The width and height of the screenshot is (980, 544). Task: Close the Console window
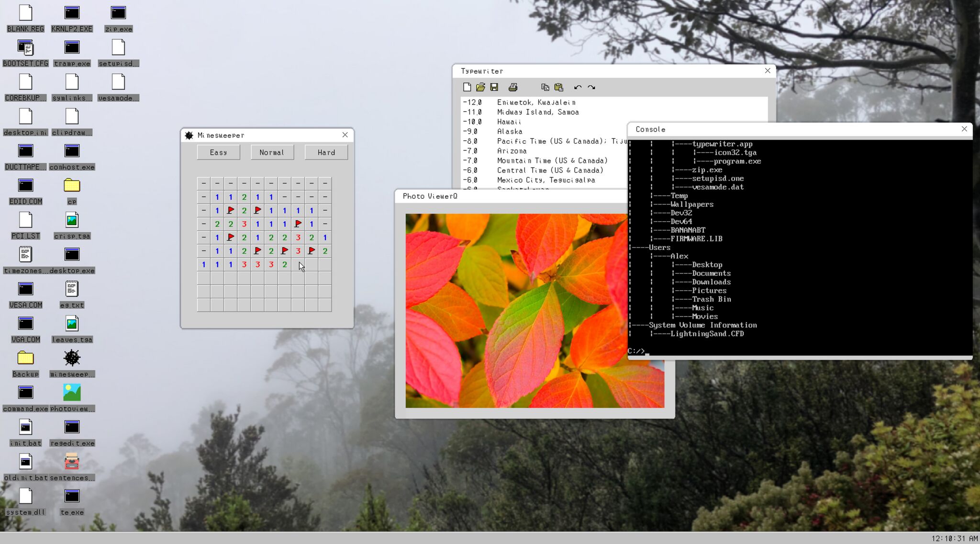coord(964,129)
